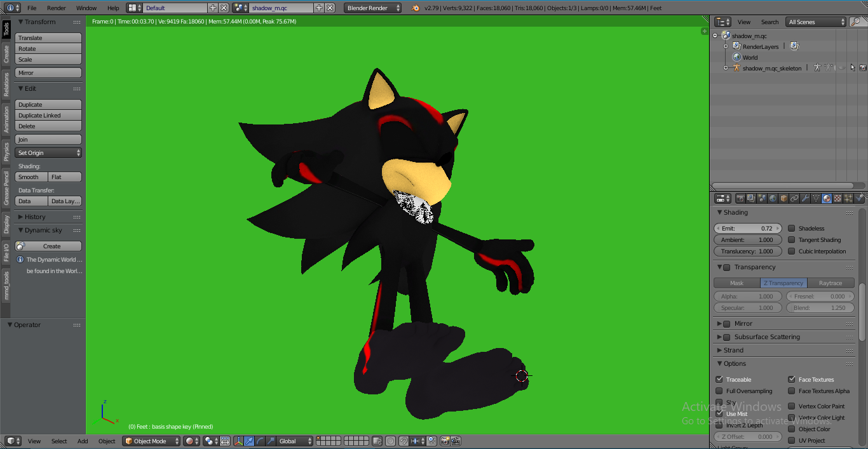The image size is (868, 449).
Task: Open the Help menu
Action: [x=113, y=8]
